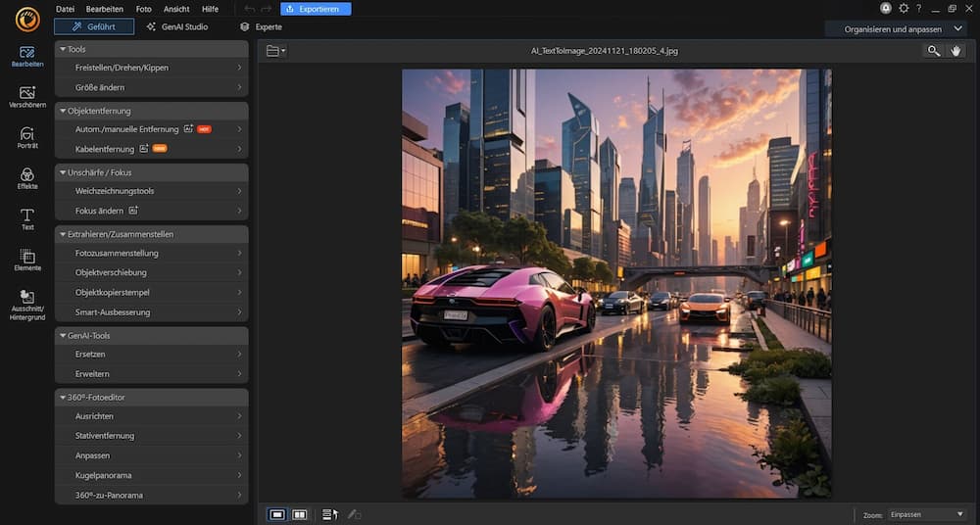
Task: Open the Fokus ändern tool
Action: (x=151, y=211)
